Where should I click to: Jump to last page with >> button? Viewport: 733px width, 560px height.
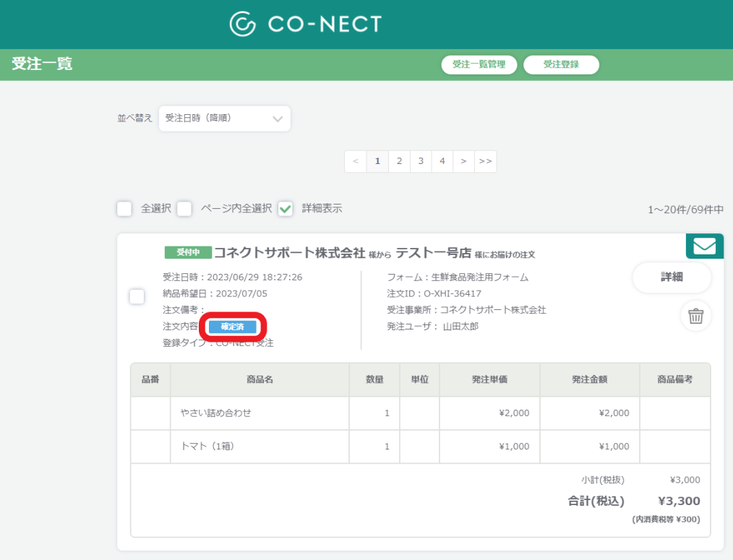[485, 161]
